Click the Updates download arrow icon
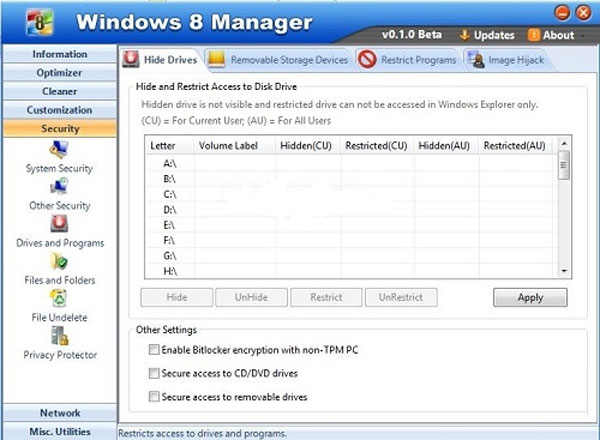The width and height of the screenshot is (600, 440). click(x=465, y=35)
